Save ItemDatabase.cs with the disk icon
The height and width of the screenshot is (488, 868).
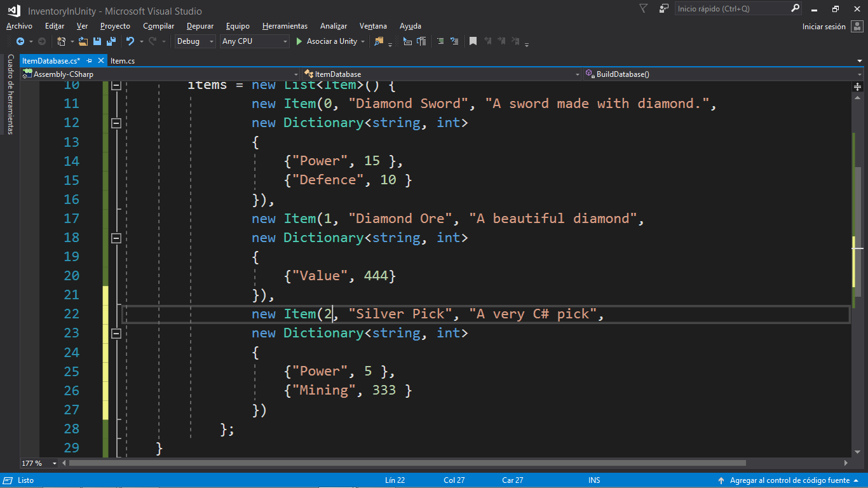click(x=97, y=41)
